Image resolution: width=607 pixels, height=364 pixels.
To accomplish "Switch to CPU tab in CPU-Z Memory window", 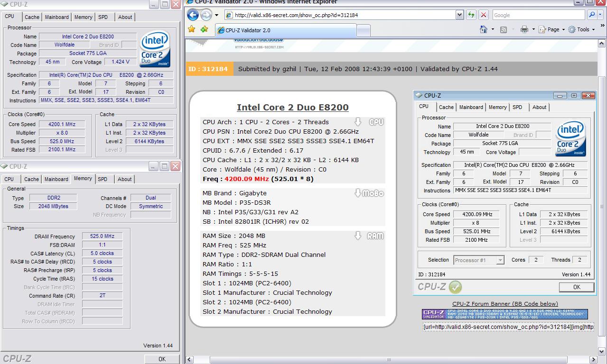I will [9, 179].
